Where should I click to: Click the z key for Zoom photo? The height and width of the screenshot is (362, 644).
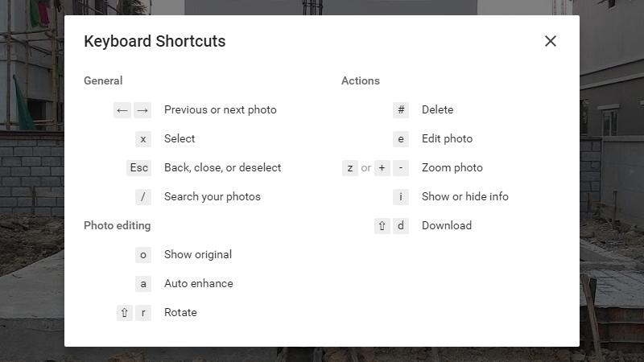350,168
